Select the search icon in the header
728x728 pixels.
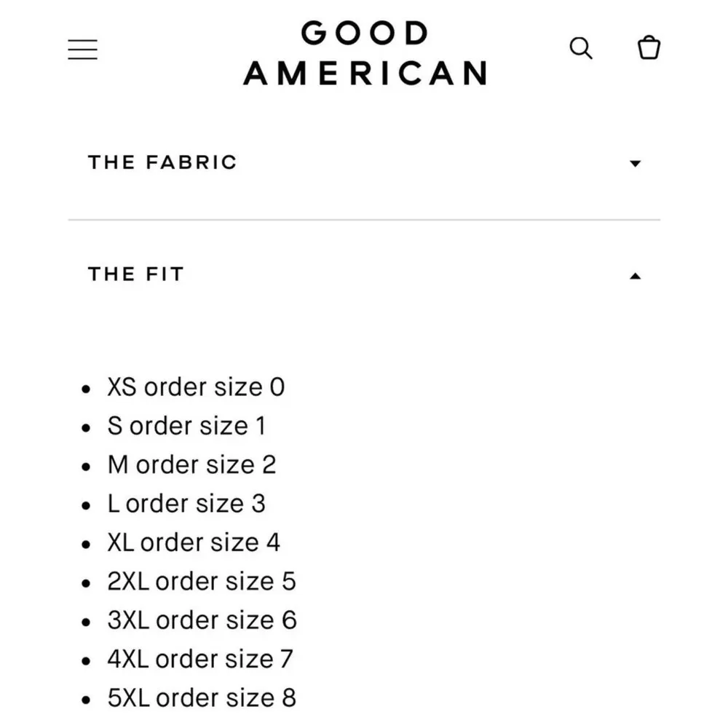[581, 48]
